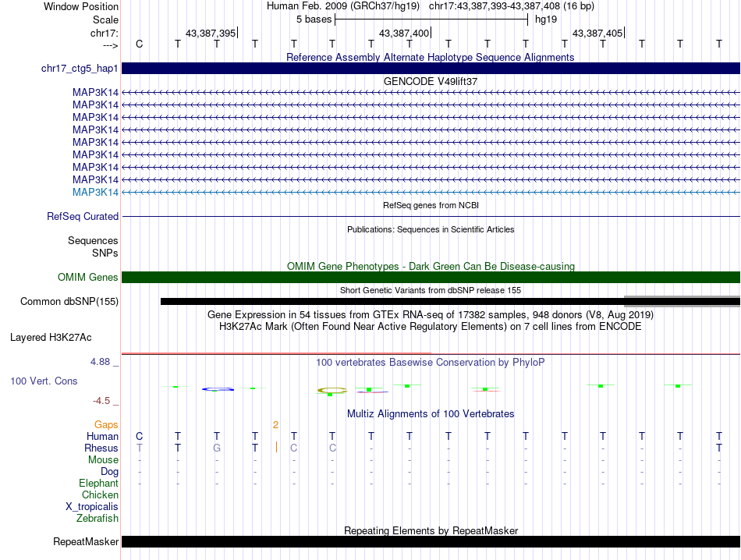The image size is (741, 560).
Task: Open Reference Assembly Alternate Haplotype Sequence Alignments title
Action: coord(430,57)
